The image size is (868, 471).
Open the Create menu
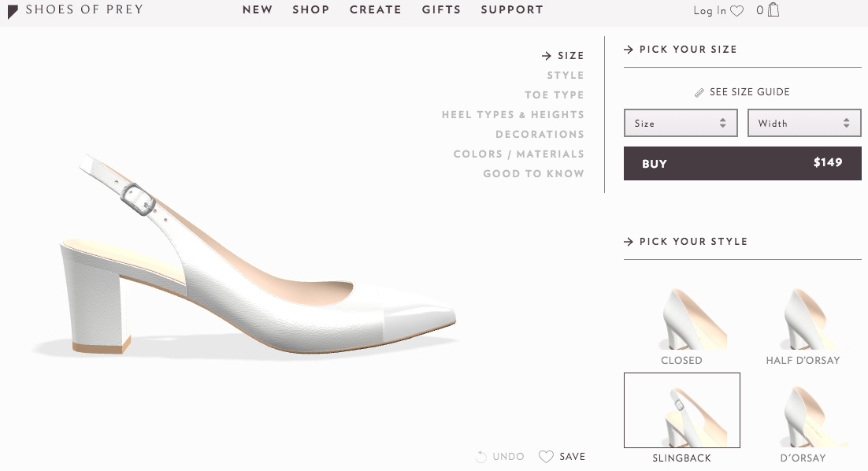(375, 10)
